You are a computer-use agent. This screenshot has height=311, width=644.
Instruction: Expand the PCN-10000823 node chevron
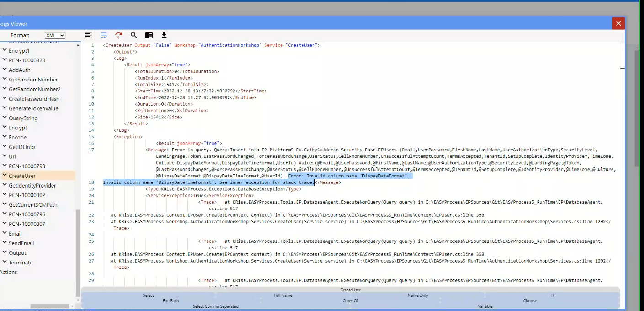tap(5, 60)
